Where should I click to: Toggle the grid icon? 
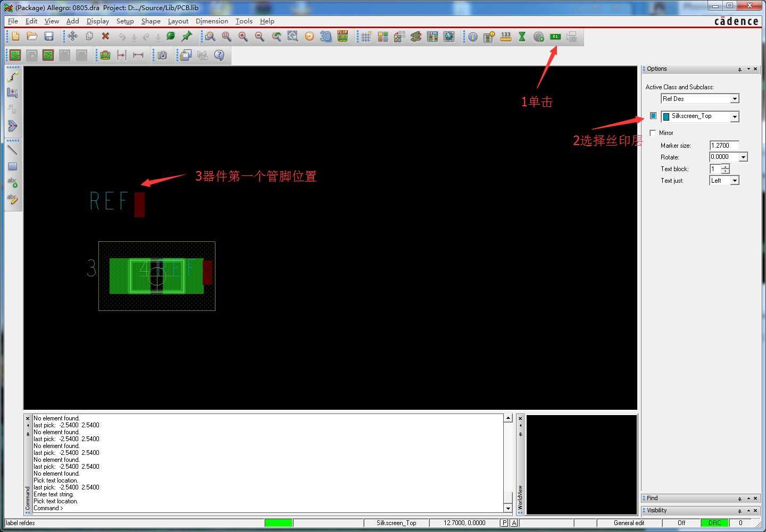coord(366,37)
